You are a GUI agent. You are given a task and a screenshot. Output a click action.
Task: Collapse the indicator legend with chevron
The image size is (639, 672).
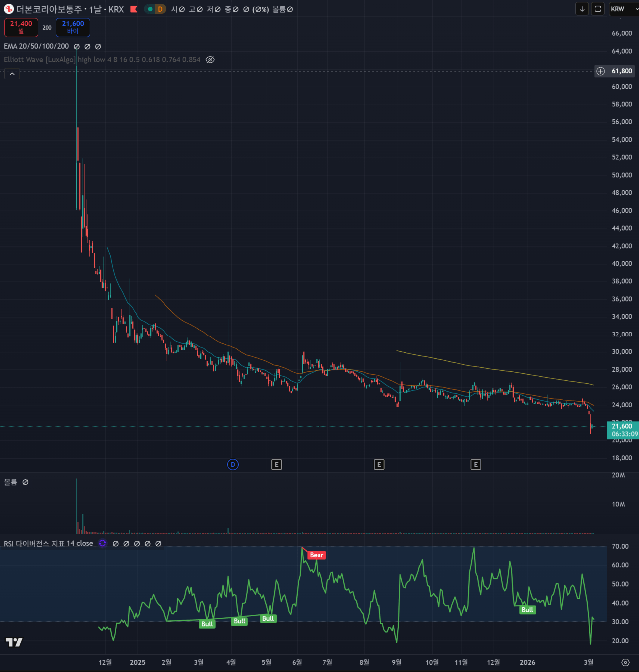[x=12, y=74]
